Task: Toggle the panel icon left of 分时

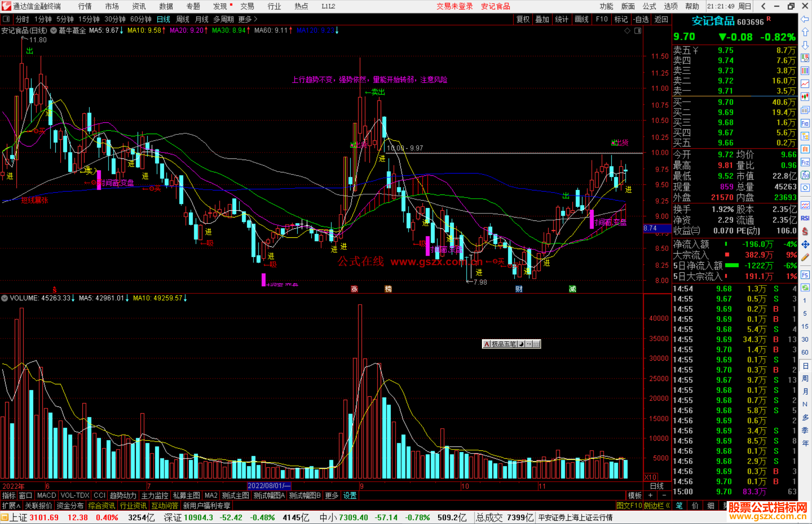Action: (6, 19)
